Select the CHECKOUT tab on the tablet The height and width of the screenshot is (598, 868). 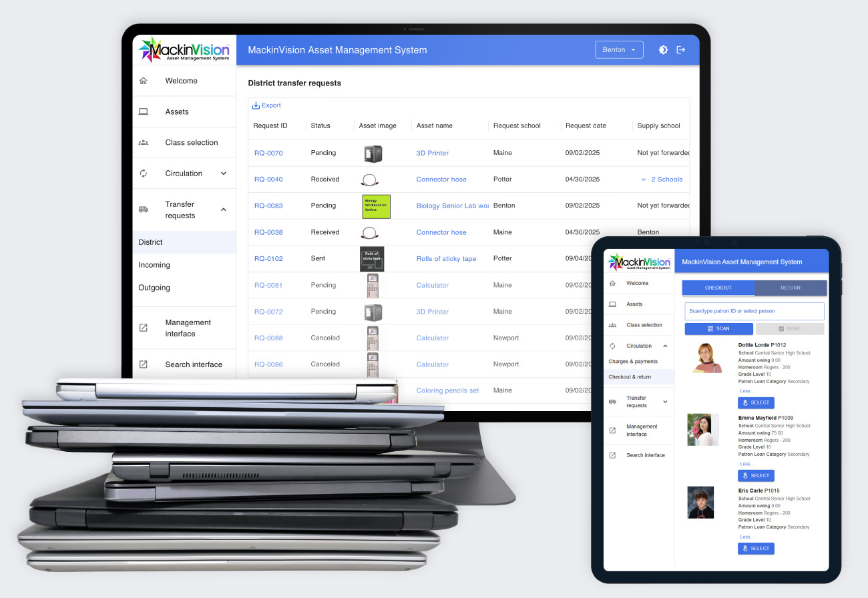click(x=718, y=288)
